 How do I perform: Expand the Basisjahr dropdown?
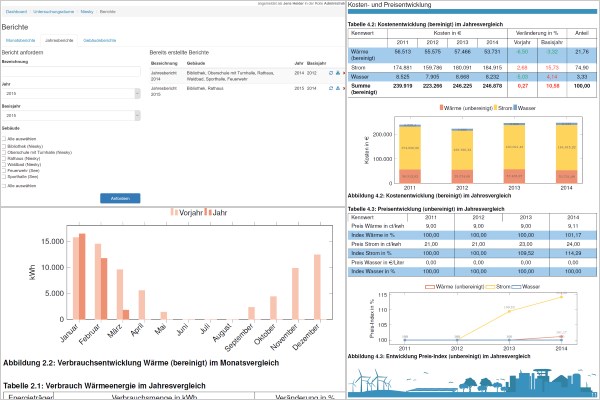click(70, 117)
